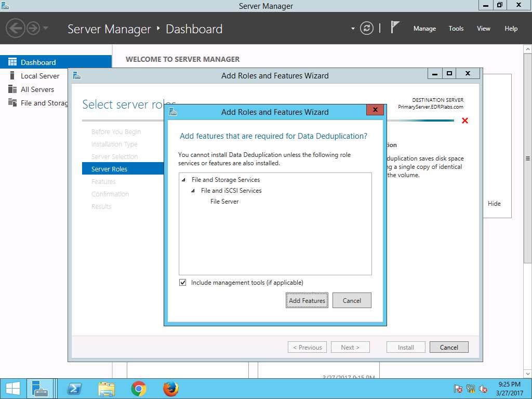Click Server Selection wizard step
This screenshot has height=399, width=532.
(x=114, y=157)
